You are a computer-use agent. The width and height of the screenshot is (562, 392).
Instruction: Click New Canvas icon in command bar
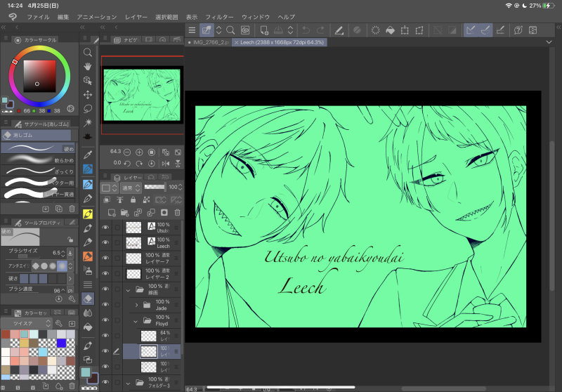tap(264, 30)
